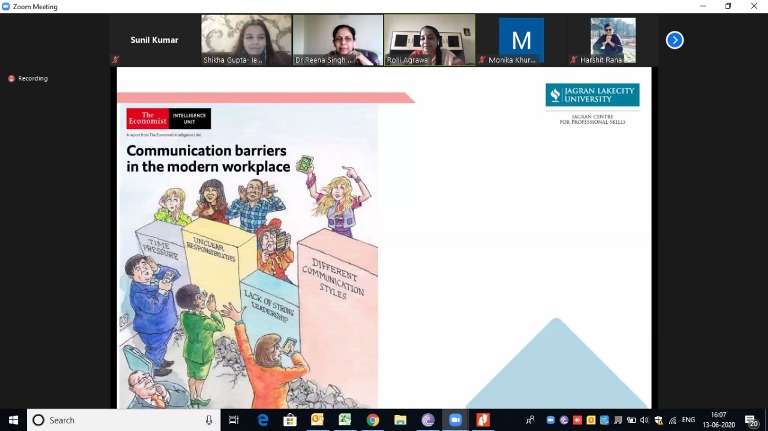Open File Explorer in the taskbar
The image size is (768, 431).
click(399, 420)
